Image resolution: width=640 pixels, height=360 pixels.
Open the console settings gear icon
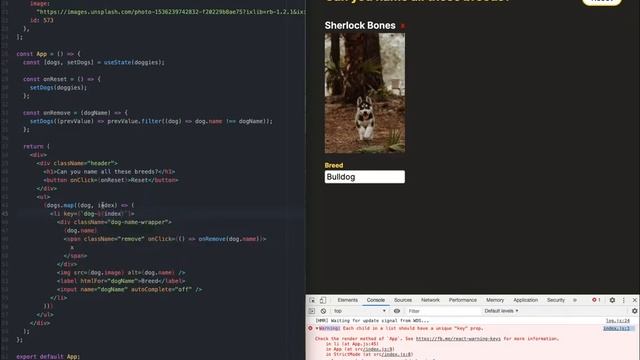click(x=635, y=311)
